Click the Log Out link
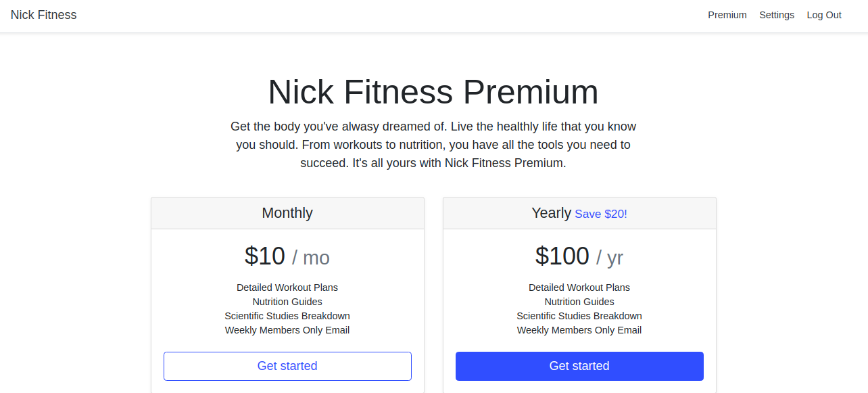 (824, 15)
